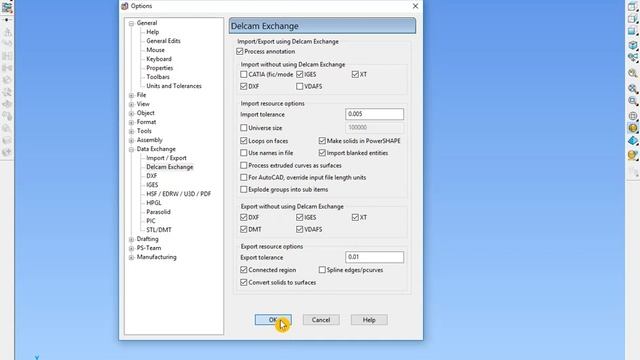Enable Spline edges/pcurves checkbox
Screen dimensions: 640x360
[x=322, y=270]
